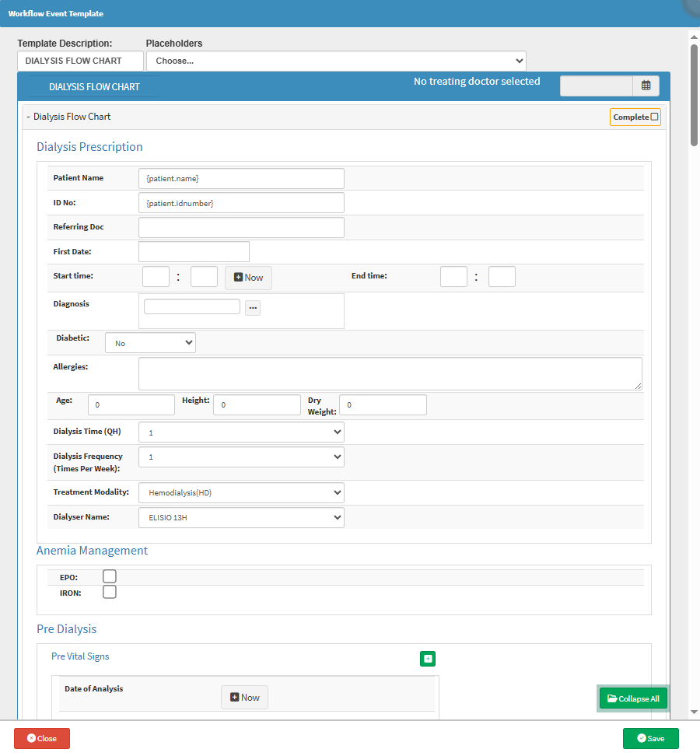Enable the EPO checkbox
Viewport: 700px width, 756px height.
tap(110, 576)
